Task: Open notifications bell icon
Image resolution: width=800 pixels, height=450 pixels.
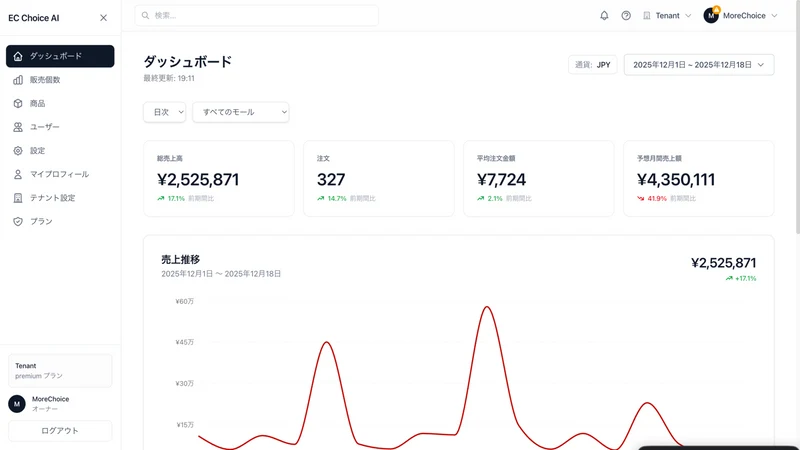Action: pos(604,15)
